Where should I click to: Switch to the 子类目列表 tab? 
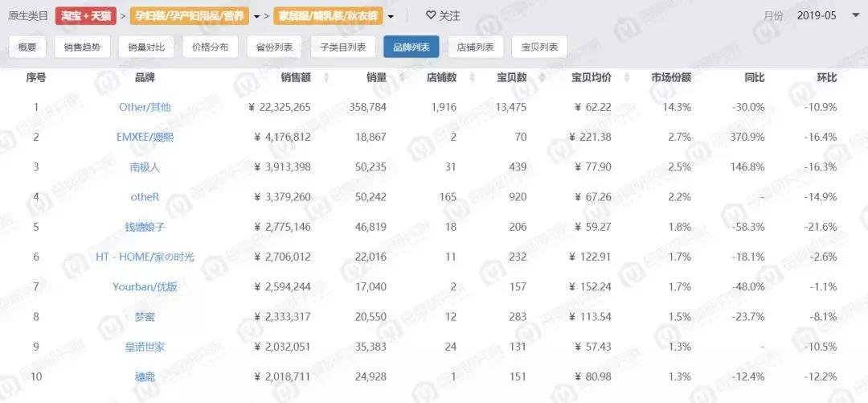[343, 47]
